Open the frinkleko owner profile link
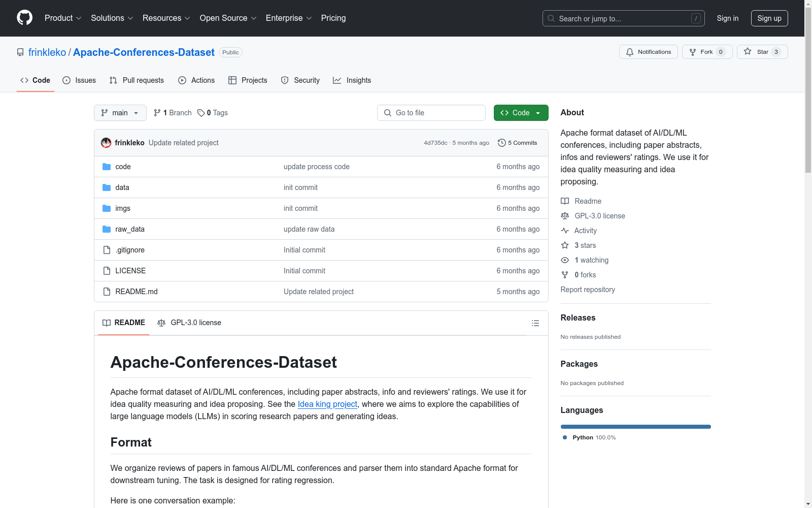 tap(47, 52)
